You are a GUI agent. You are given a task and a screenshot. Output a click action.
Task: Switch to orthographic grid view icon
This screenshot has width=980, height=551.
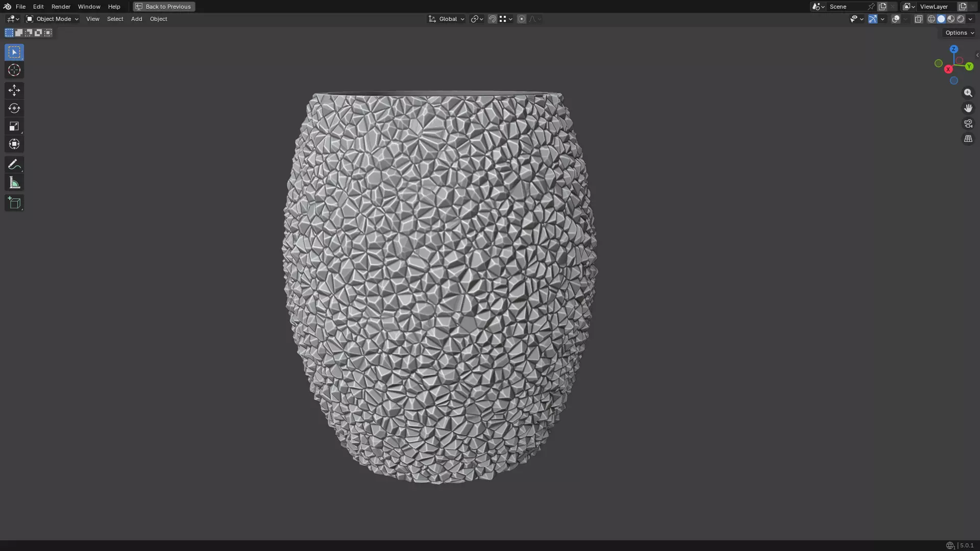coord(968,139)
